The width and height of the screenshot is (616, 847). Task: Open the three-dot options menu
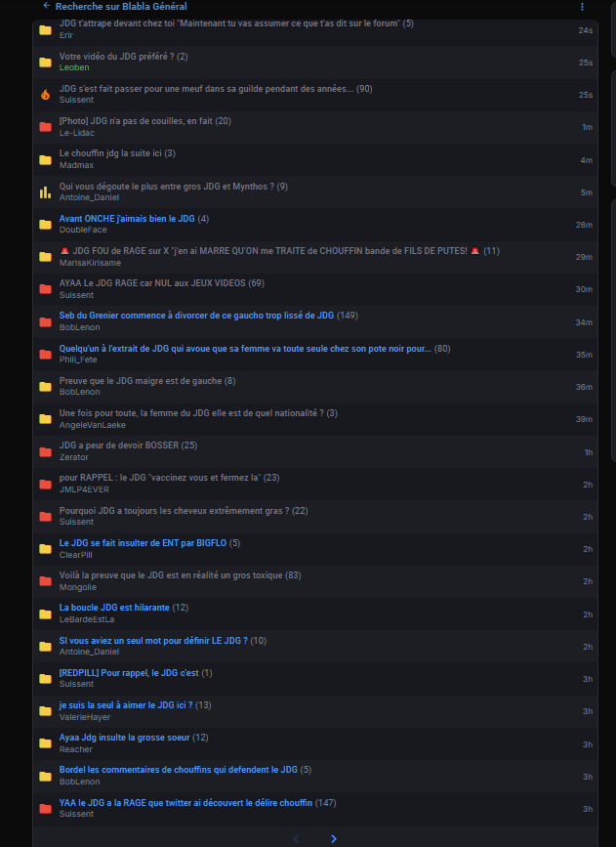coord(582,7)
